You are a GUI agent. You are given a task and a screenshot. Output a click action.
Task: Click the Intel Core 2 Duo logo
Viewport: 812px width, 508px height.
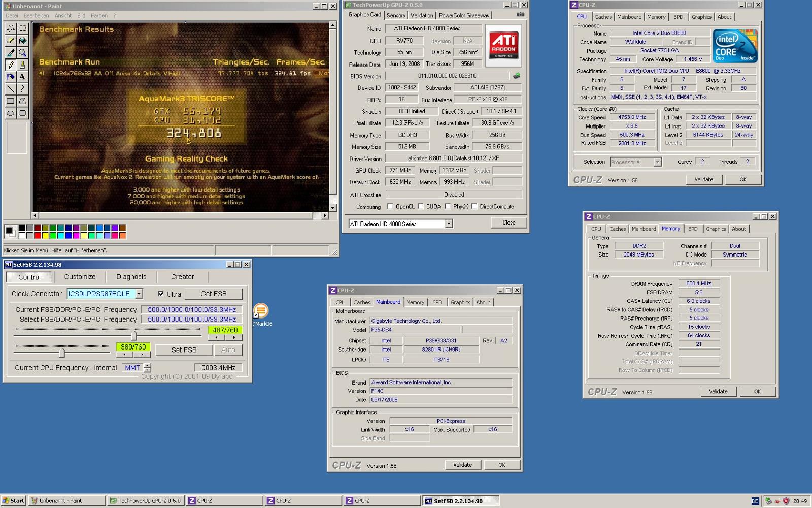point(735,46)
